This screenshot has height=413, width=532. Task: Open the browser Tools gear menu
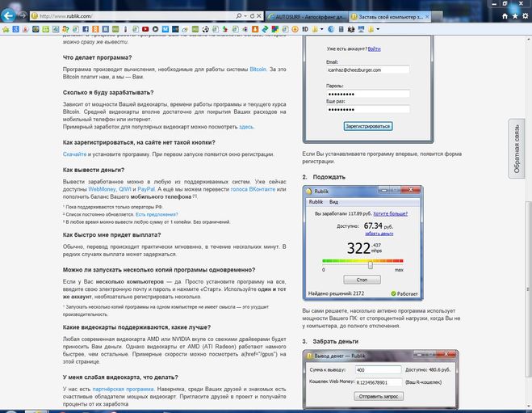[x=526, y=16]
